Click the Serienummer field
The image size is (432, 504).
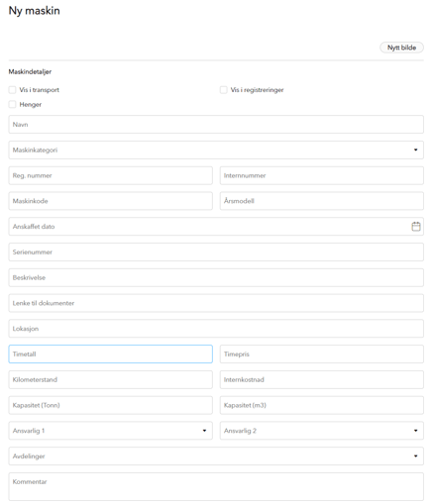[216, 252]
